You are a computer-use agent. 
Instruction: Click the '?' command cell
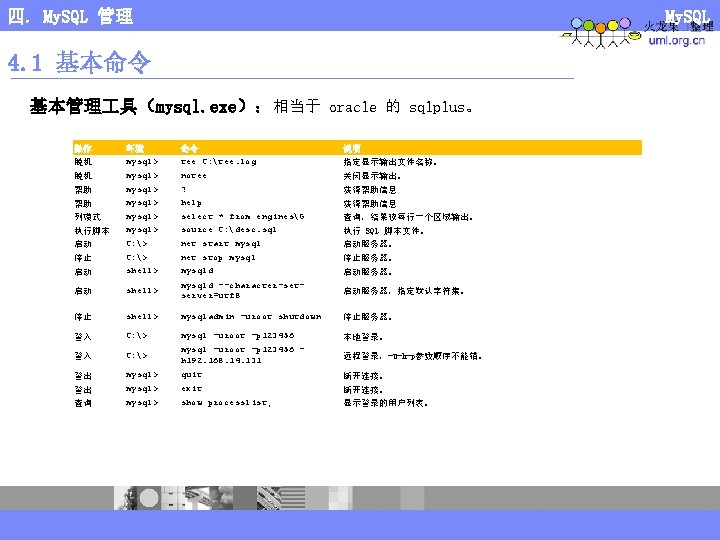(x=183, y=189)
